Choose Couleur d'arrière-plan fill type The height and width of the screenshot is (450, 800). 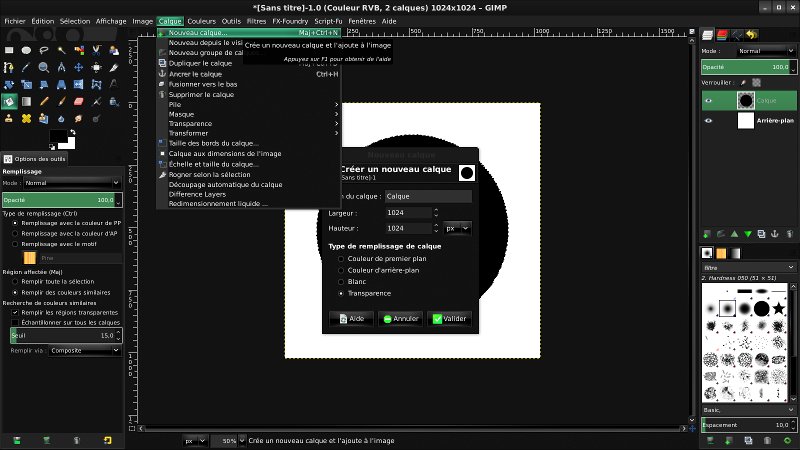379,270
